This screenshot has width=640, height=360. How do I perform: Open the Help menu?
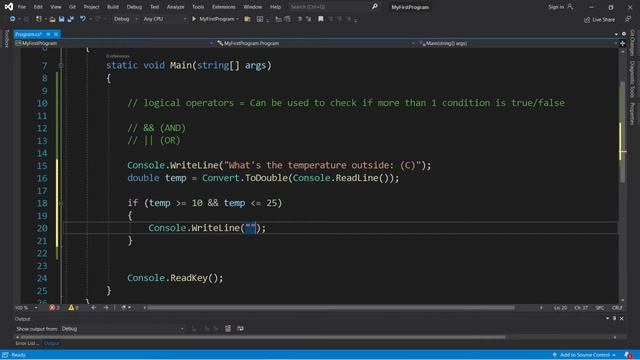point(276,7)
